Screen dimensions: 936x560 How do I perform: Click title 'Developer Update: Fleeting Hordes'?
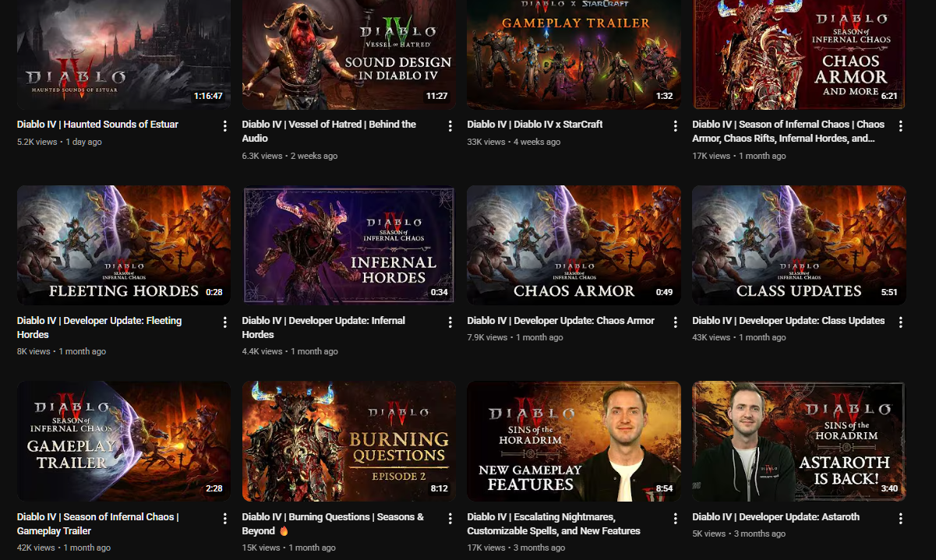tap(99, 328)
